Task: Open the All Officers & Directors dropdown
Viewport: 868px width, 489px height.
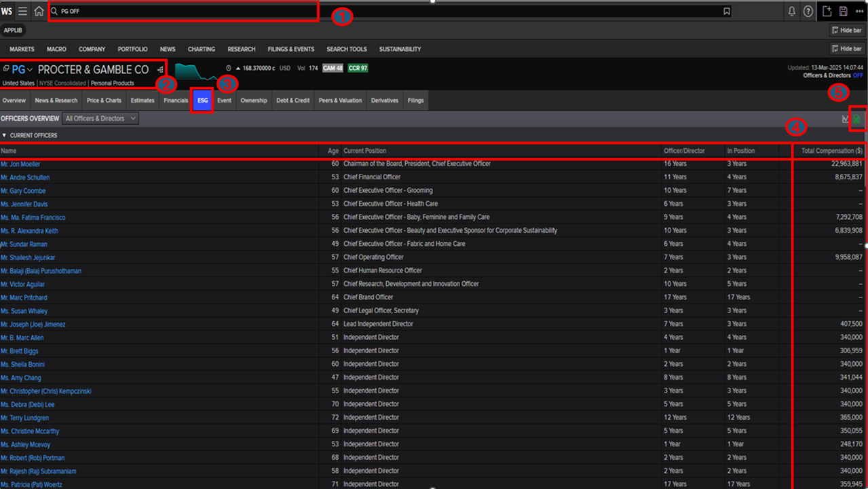Action: pos(100,118)
